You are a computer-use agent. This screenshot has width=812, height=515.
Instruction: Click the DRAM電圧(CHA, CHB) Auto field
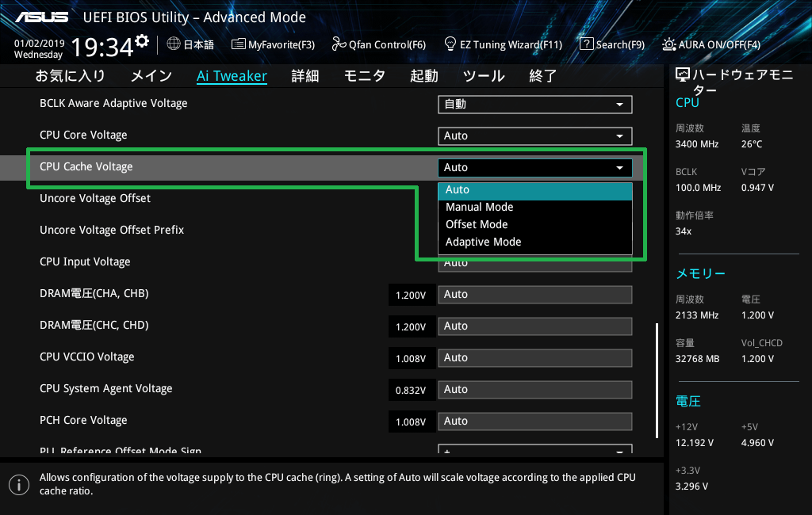pyautogui.click(x=535, y=295)
